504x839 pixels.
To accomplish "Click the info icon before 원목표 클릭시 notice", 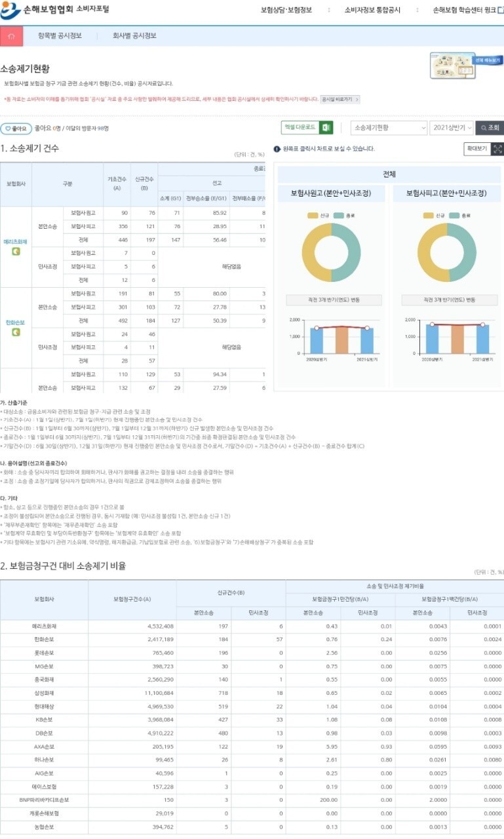I will click(277, 149).
